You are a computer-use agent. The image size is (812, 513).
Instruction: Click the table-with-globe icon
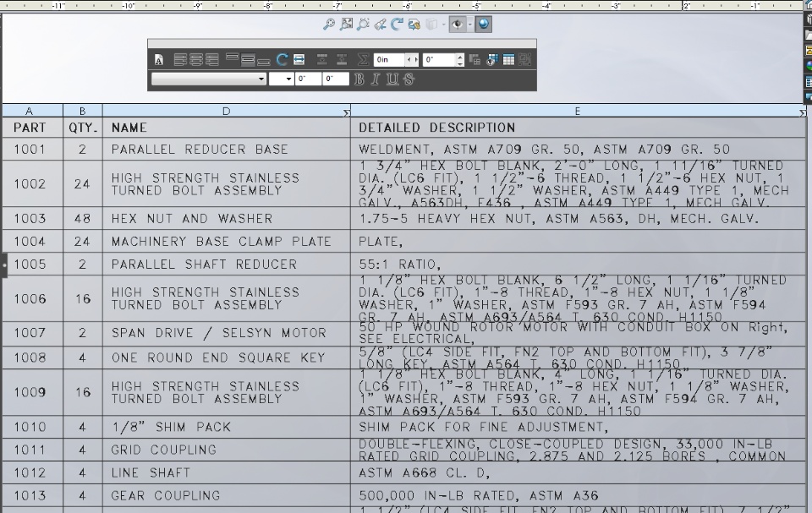tap(492, 60)
